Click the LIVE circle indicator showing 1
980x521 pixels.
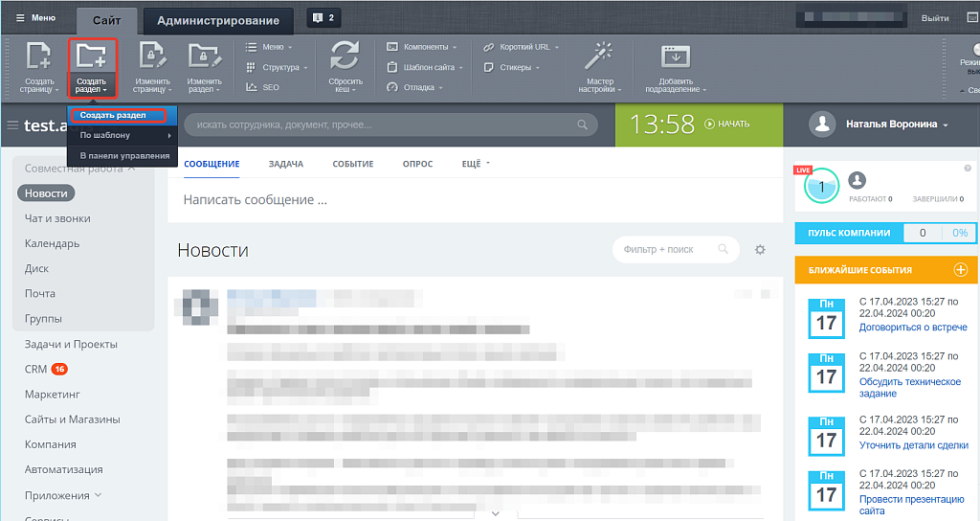coord(821,186)
